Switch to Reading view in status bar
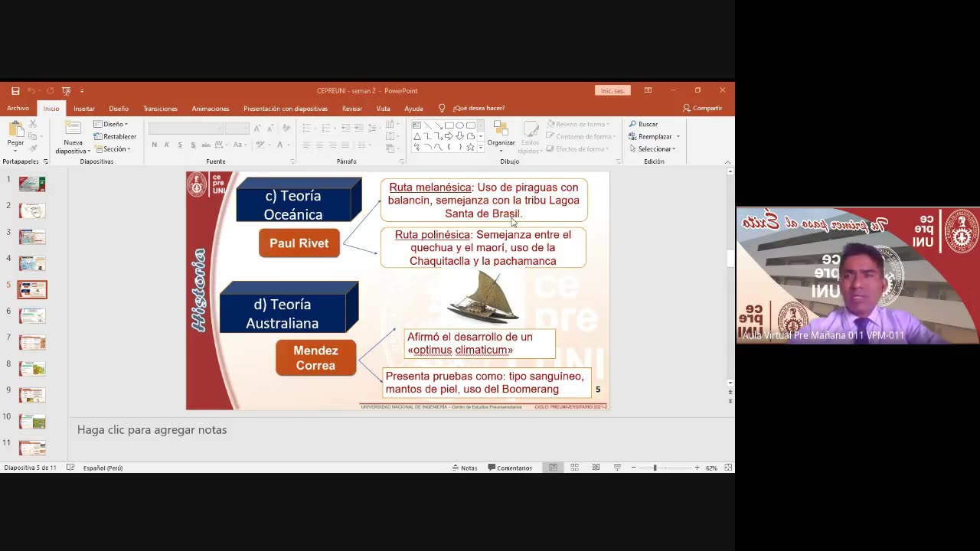 pos(596,468)
